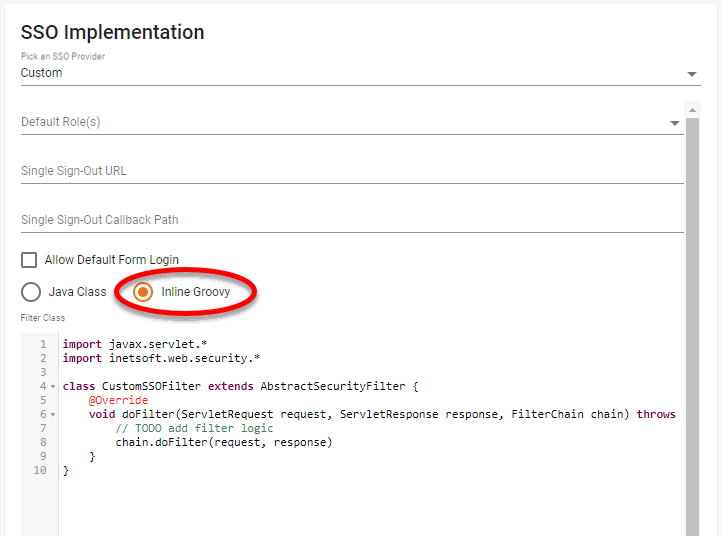This screenshot has width=721, height=536.
Task: Choose the Inline Groovy radio button
Action: click(144, 292)
